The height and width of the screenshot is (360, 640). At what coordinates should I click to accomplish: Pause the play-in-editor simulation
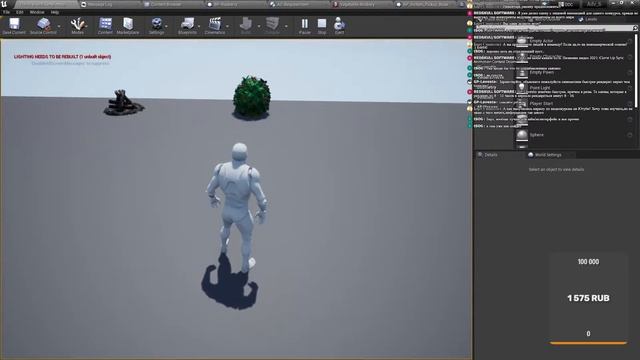tap(304, 25)
